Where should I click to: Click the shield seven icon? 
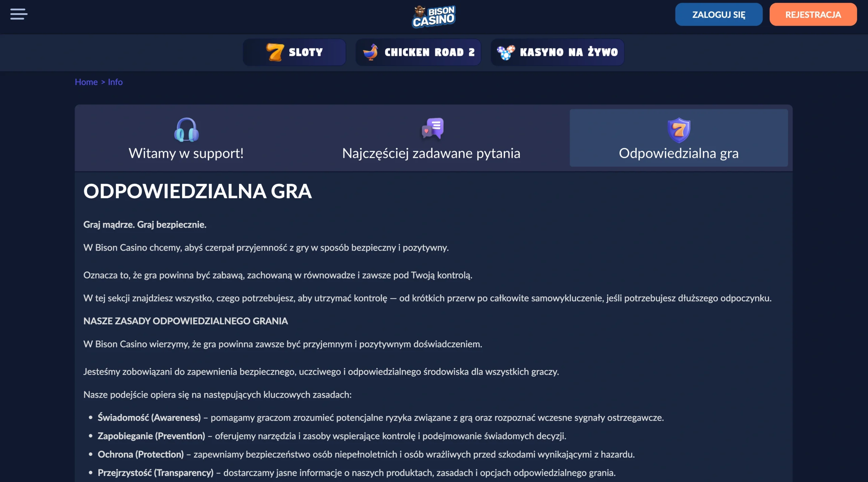click(x=678, y=130)
